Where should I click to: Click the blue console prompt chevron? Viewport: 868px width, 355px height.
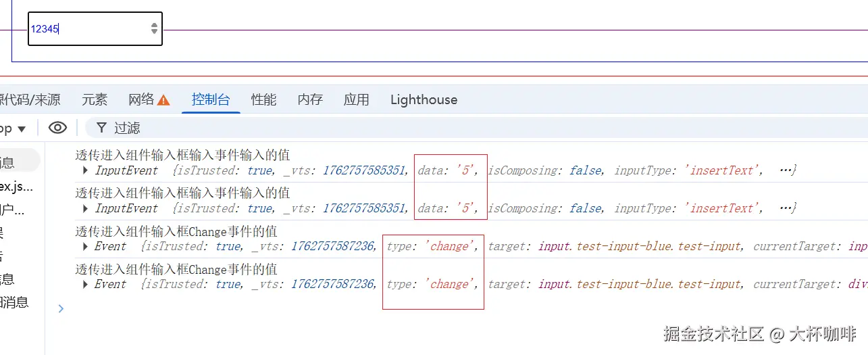61,308
